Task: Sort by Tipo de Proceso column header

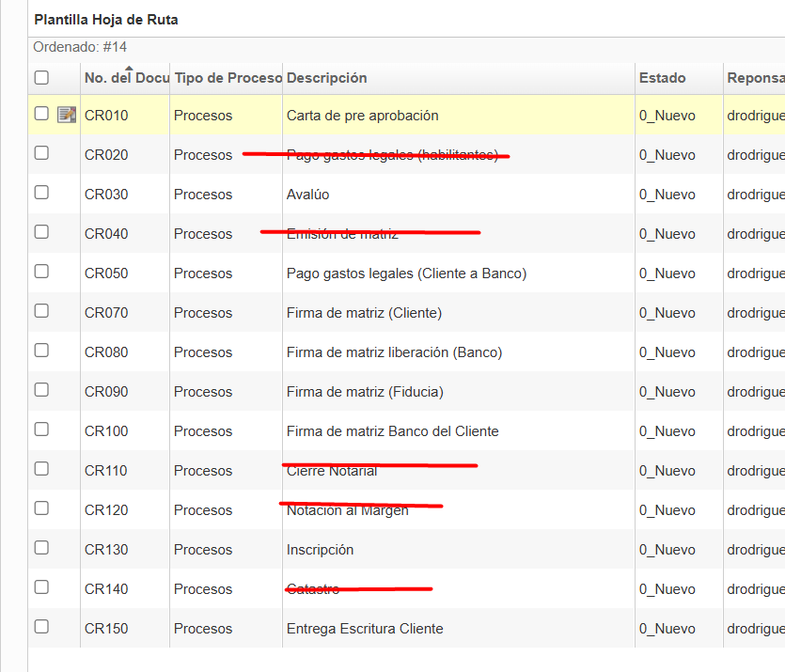Action: point(228,78)
